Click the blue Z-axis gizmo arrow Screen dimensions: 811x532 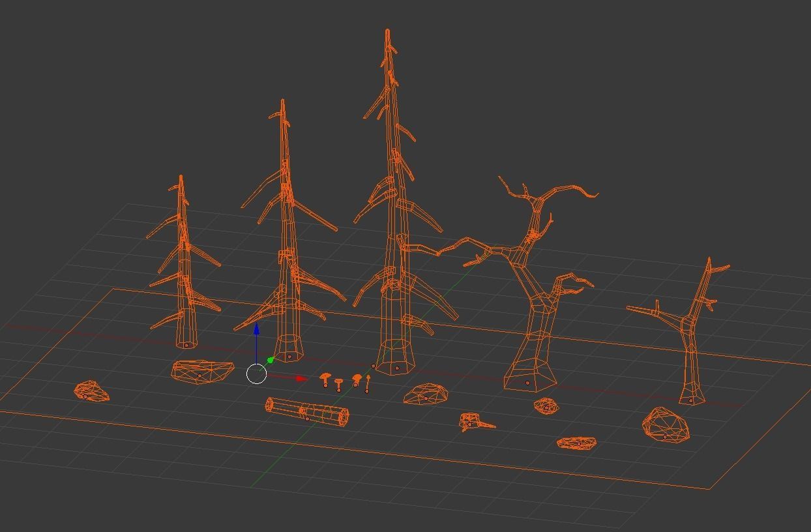(x=256, y=329)
